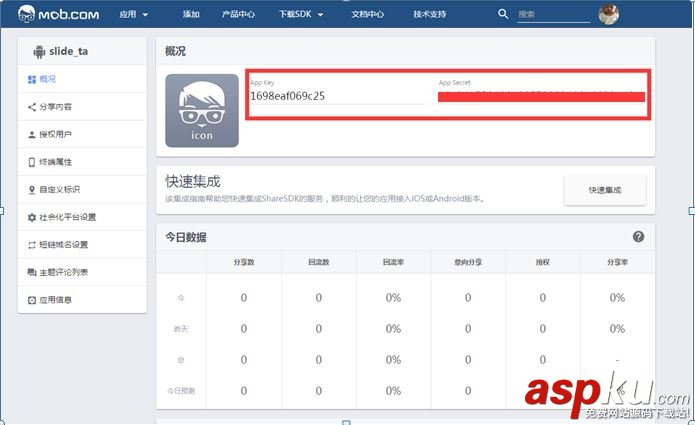695x425 pixels.
Task: Click the mob.com logo
Action: 59,14
